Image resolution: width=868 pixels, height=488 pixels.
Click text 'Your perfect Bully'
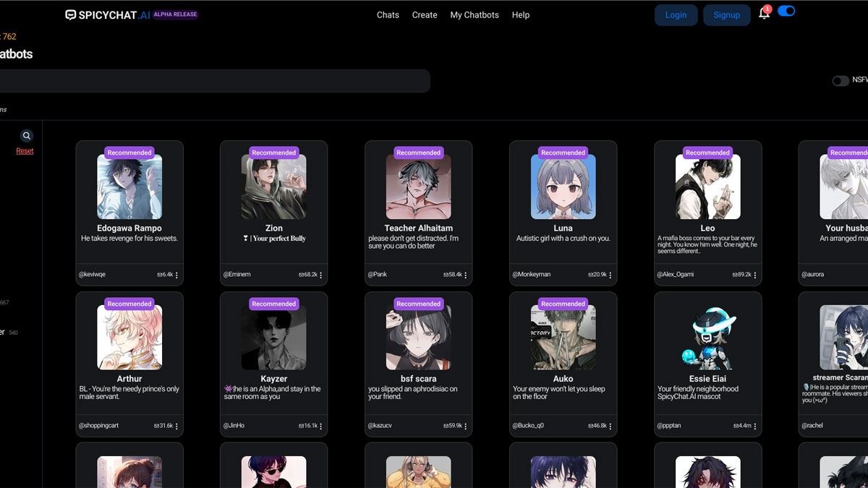[279, 239]
